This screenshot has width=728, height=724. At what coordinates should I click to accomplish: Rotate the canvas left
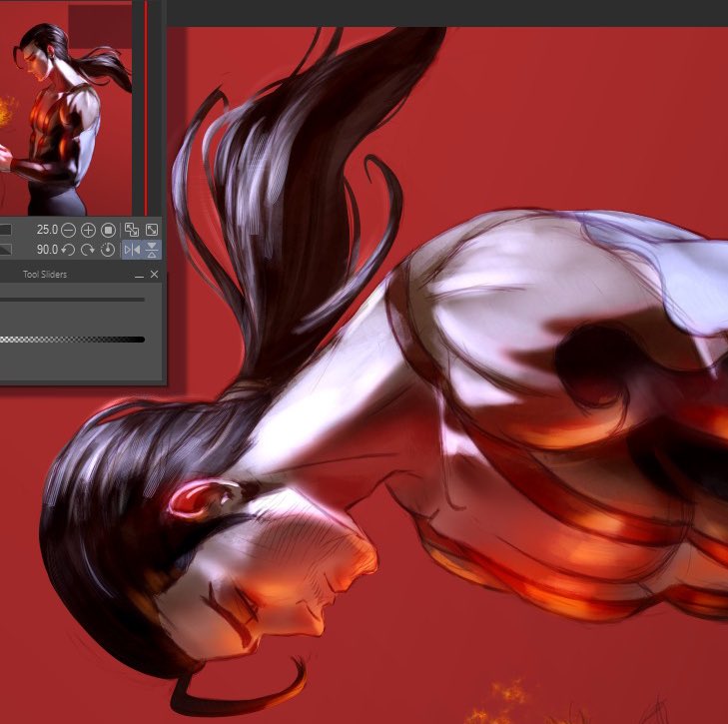[68, 250]
